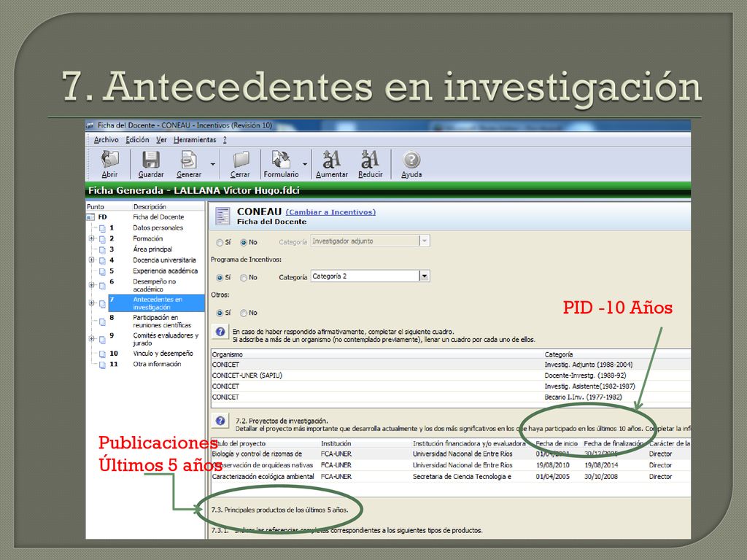Expand tree node 7 Antecedentes en investigación
747x560 pixels.
tap(91, 303)
